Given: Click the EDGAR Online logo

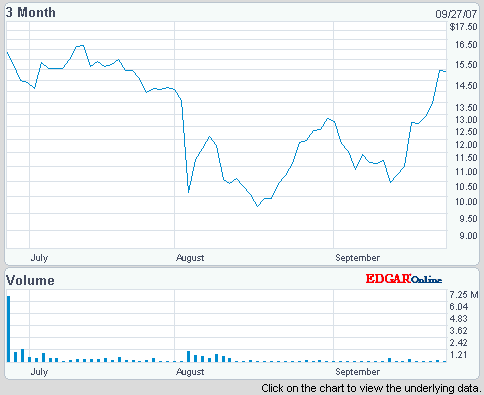Looking at the screenshot, I should (x=404, y=279).
